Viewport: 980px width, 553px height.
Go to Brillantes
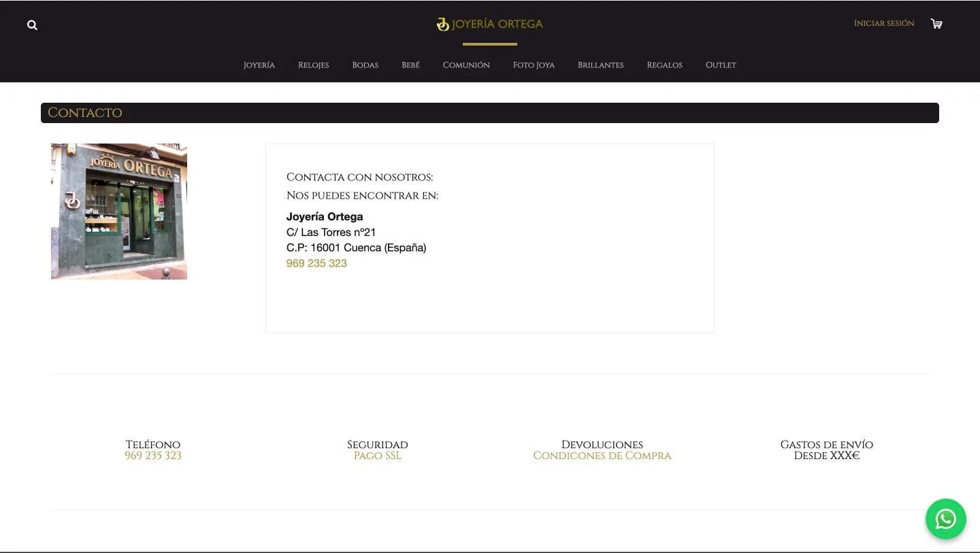click(600, 65)
